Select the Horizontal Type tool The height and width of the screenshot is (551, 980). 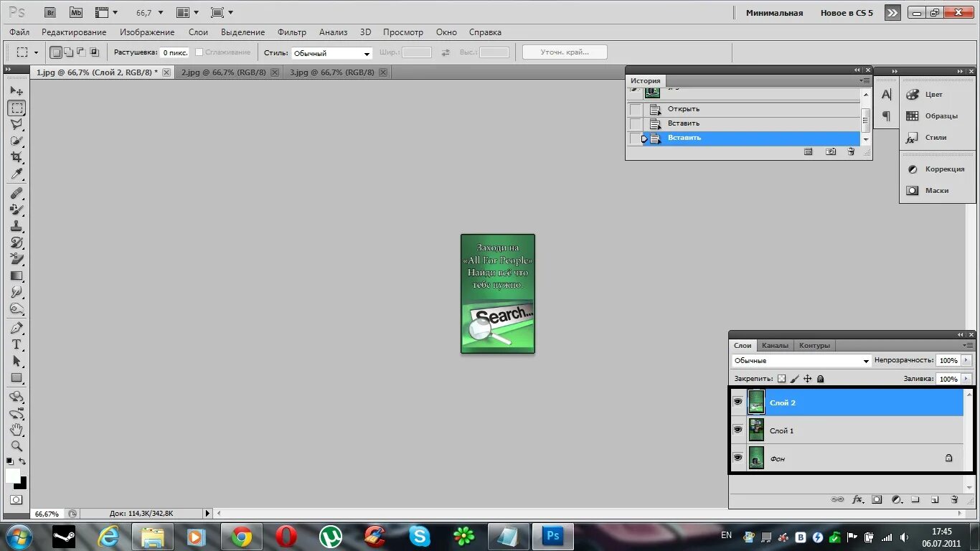click(17, 344)
